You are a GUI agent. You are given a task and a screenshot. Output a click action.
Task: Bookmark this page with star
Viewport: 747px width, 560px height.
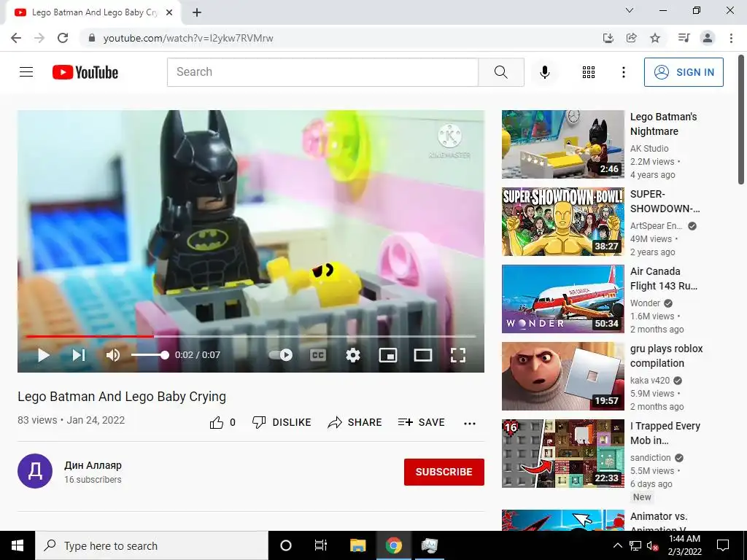click(x=655, y=38)
